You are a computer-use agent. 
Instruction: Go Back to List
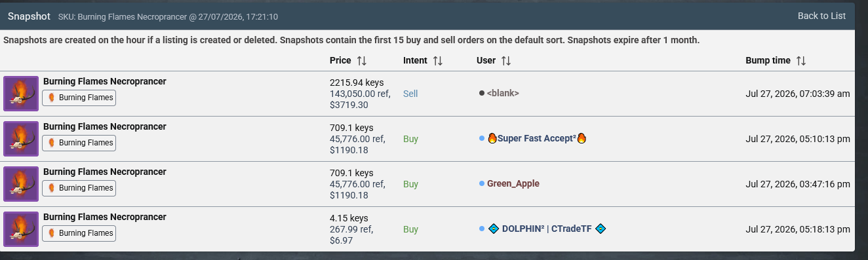click(821, 16)
